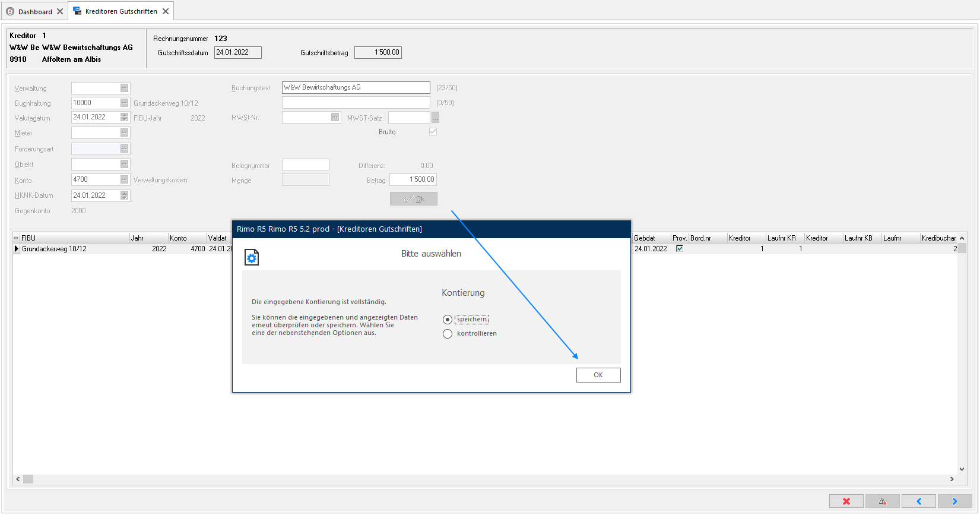Click the FIBU column header
Screen dimensions: 980x515
click(74, 238)
